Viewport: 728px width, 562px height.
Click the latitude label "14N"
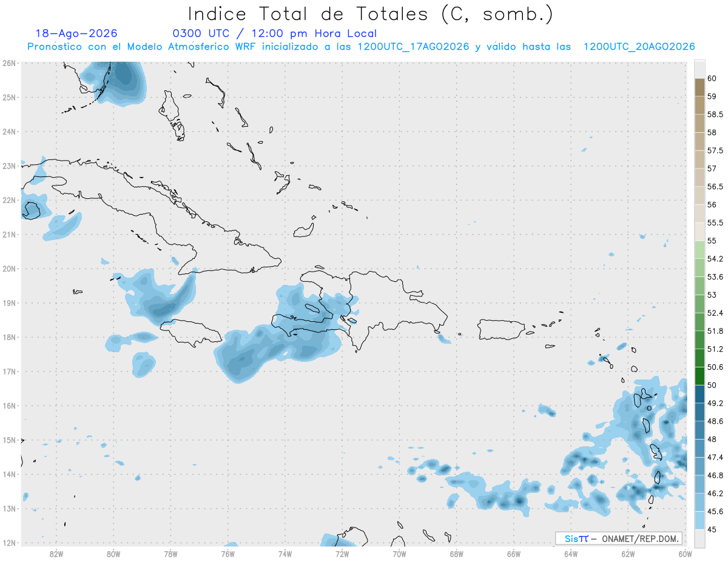click(x=9, y=474)
